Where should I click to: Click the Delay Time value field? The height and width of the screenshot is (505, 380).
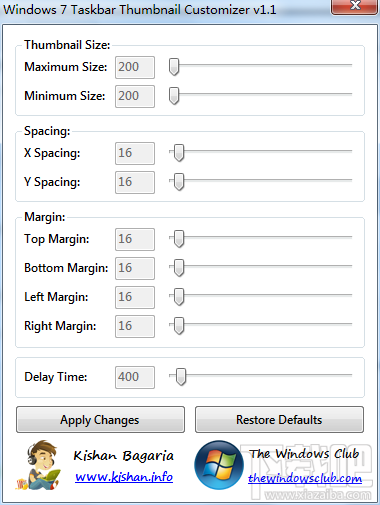pos(135,377)
